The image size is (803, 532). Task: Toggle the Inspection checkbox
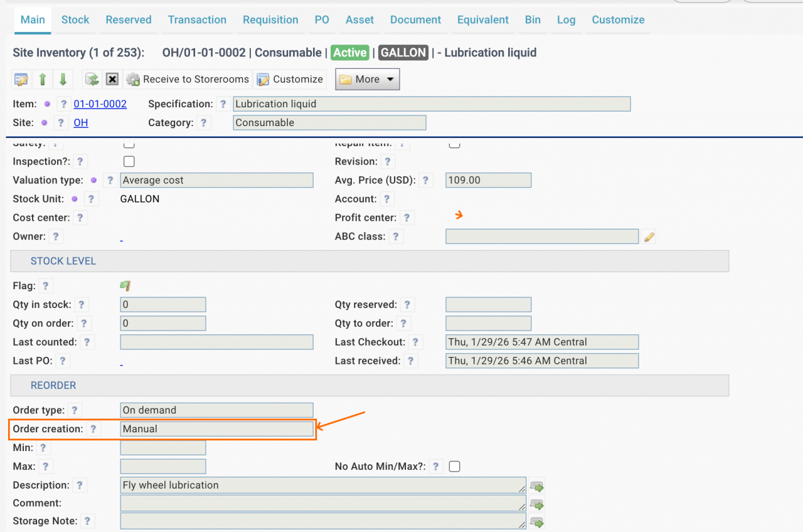point(129,161)
